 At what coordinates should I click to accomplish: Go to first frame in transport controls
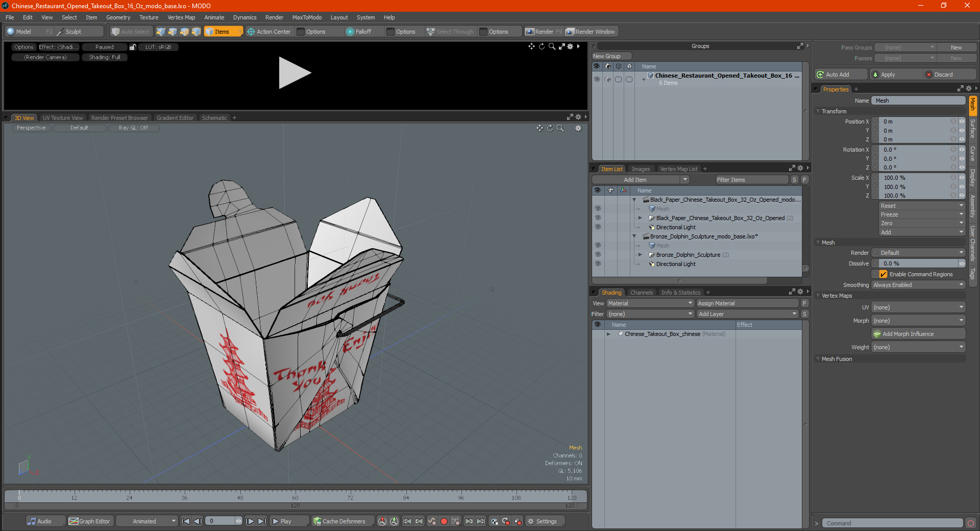pos(186,521)
